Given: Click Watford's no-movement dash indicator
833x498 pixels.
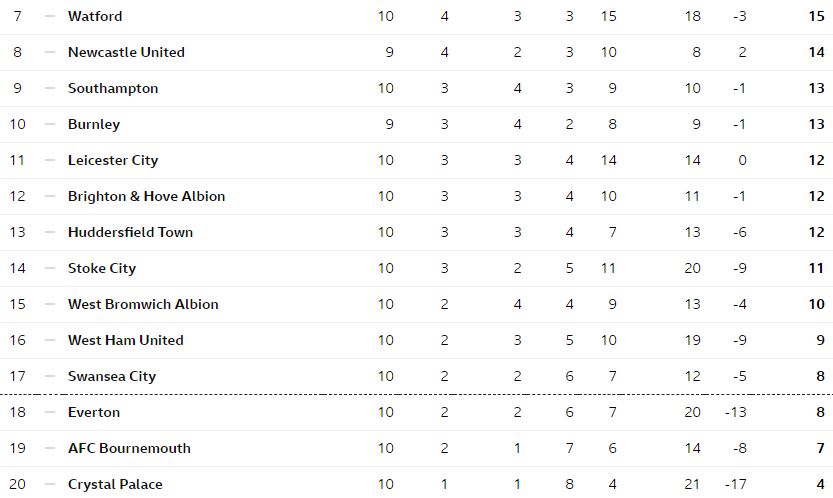Looking at the screenshot, I should coord(50,16).
